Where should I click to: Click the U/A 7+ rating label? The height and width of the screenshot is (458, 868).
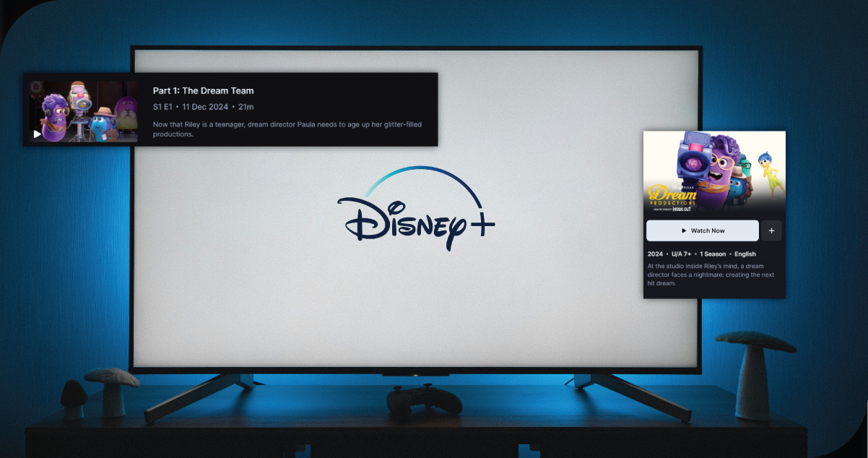[x=682, y=254]
